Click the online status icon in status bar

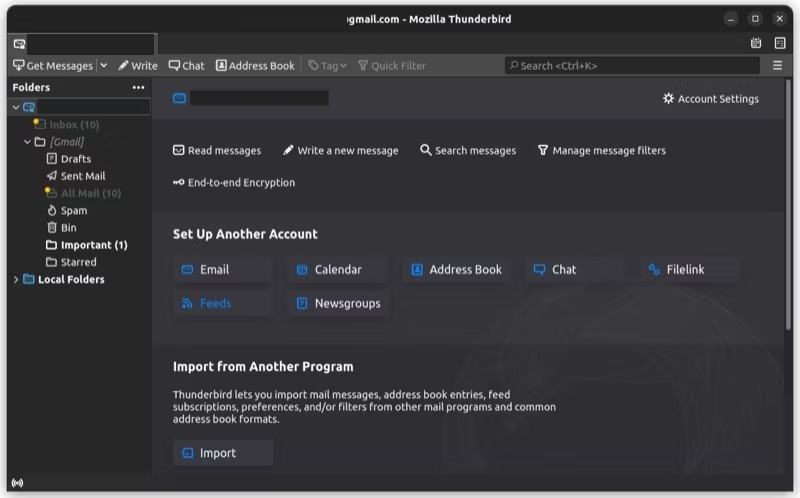[17, 483]
